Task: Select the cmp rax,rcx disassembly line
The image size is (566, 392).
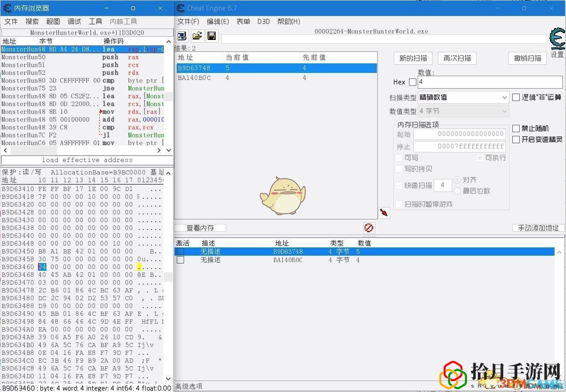Action: [83, 127]
